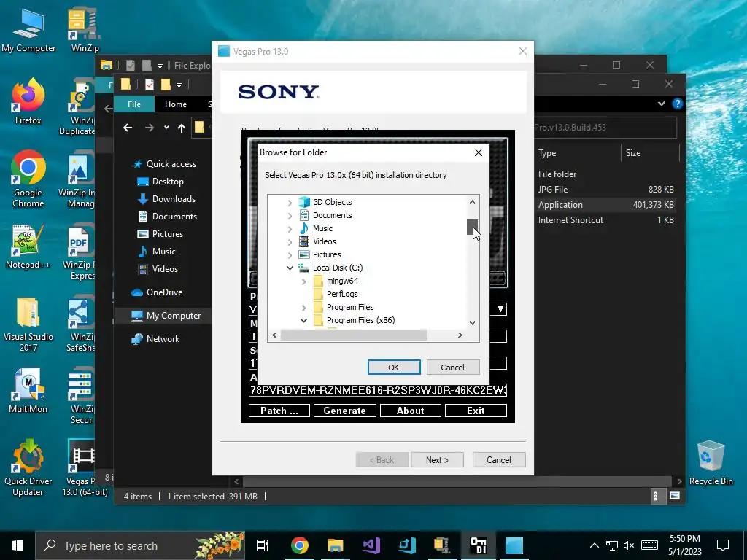The width and height of the screenshot is (747, 560).
Task: Open MultiMon desktop shortcut
Action: coord(28,391)
